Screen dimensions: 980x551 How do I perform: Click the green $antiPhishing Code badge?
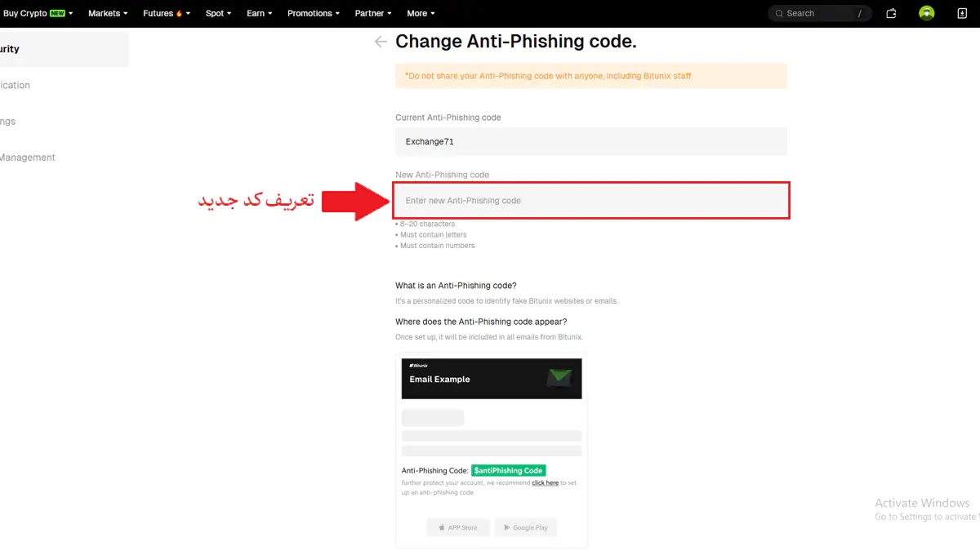tap(508, 470)
